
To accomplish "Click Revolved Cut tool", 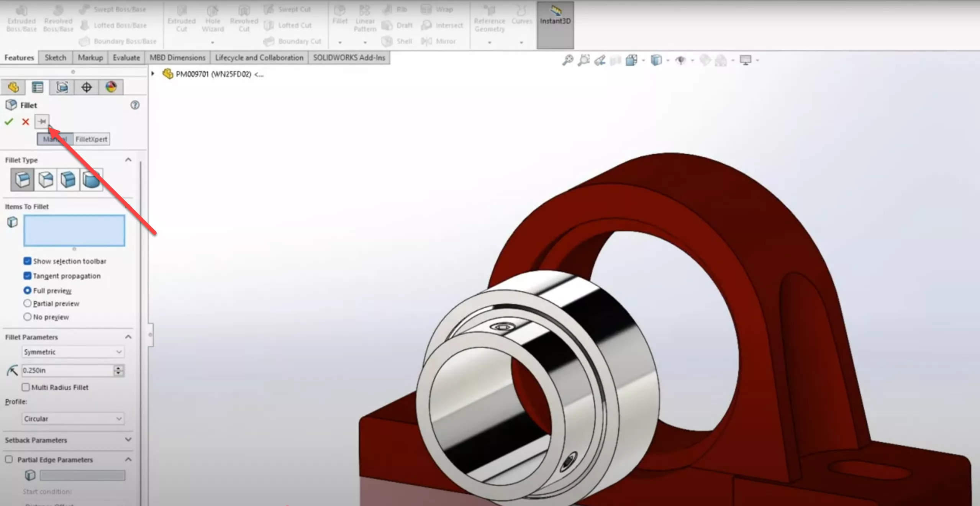I will (x=244, y=18).
